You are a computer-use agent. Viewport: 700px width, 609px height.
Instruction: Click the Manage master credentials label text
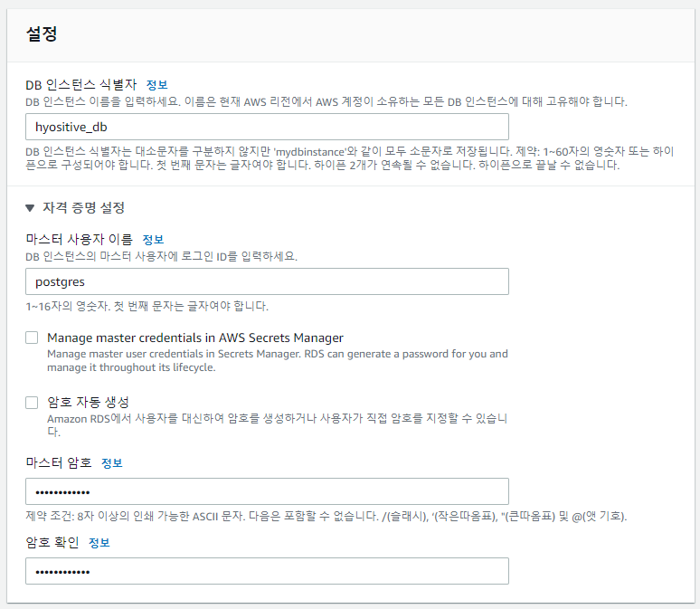pyautogui.click(x=195, y=338)
